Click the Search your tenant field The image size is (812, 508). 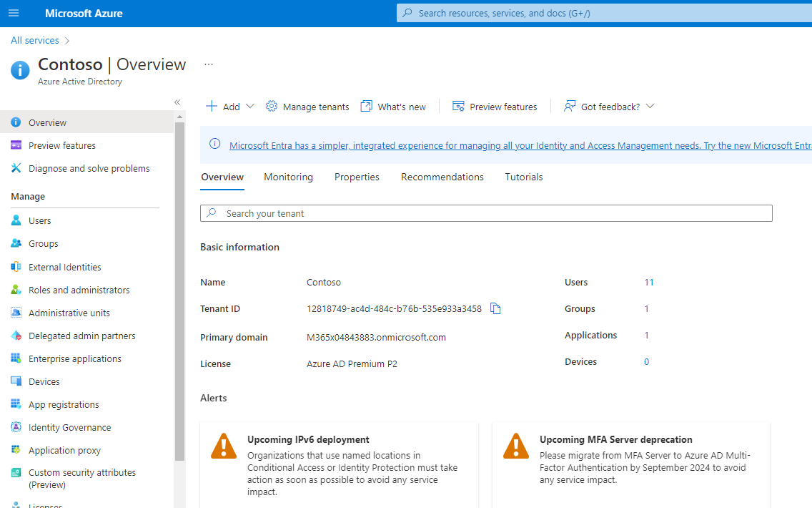pos(486,213)
